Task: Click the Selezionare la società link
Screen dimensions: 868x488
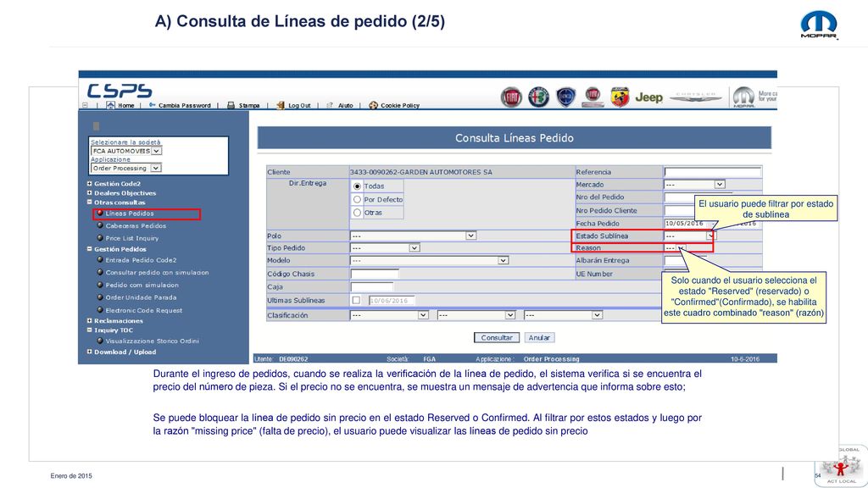Action: [x=125, y=142]
